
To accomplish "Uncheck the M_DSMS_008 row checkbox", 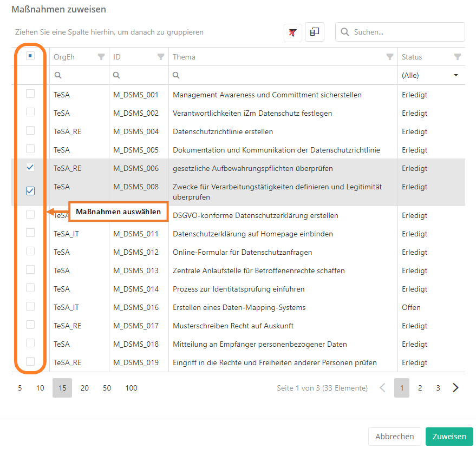I will pyautogui.click(x=30, y=191).
